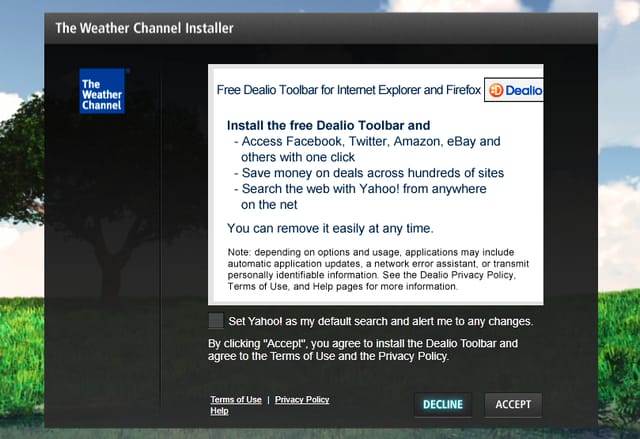Screen dimensions: 640x439
Task: Open the Privacy Policy link
Action: point(302,399)
